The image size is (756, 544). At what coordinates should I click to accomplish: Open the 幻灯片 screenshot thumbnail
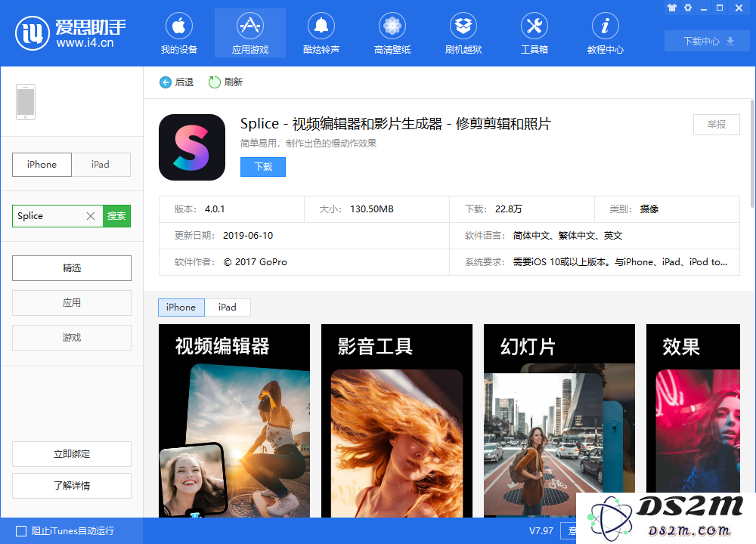(x=559, y=421)
